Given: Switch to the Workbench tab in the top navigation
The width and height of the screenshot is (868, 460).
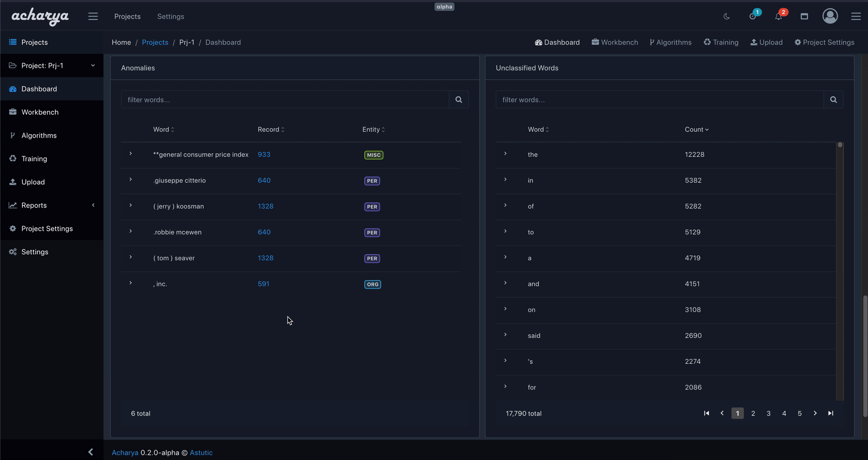Looking at the screenshot, I should 615,42.
